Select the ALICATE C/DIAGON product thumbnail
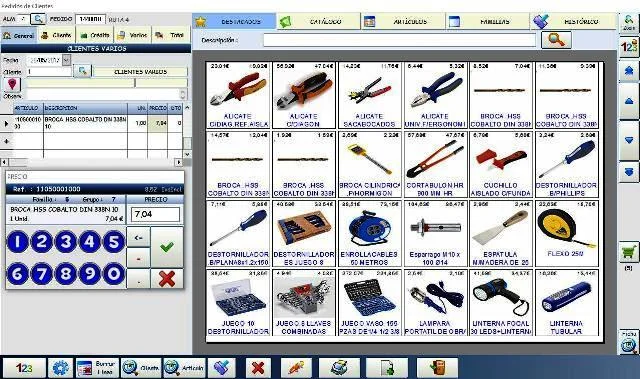The height and width of the screenshot is (379, 640). (x=304, y=95)
